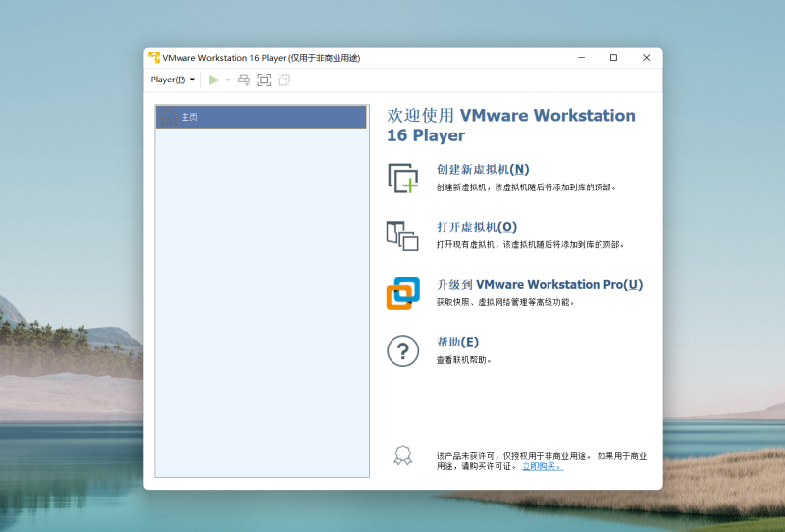Select the 主页 home item in library
The height and width of the screenshot is (532, 785).
click(261, 117)
